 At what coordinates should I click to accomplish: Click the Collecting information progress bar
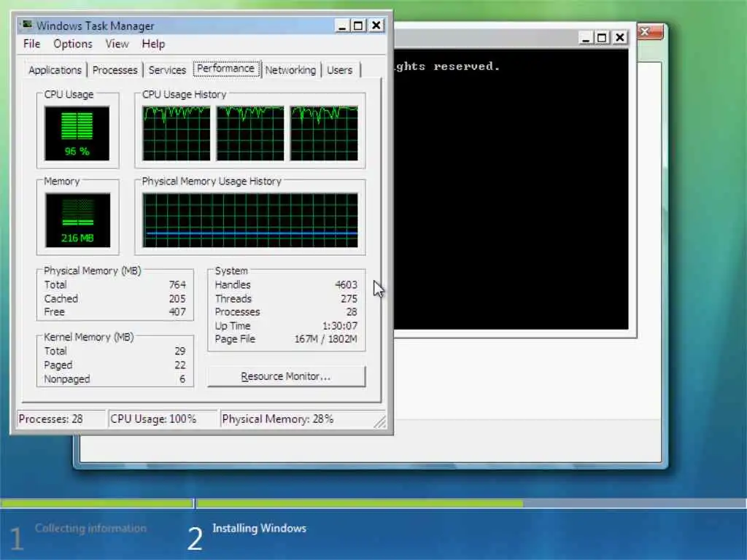97,503
